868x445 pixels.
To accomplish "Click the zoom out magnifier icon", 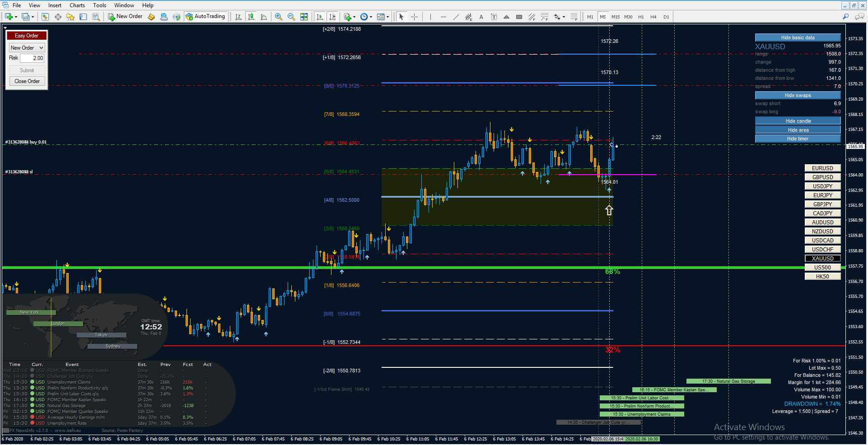I will coord(291,17).
